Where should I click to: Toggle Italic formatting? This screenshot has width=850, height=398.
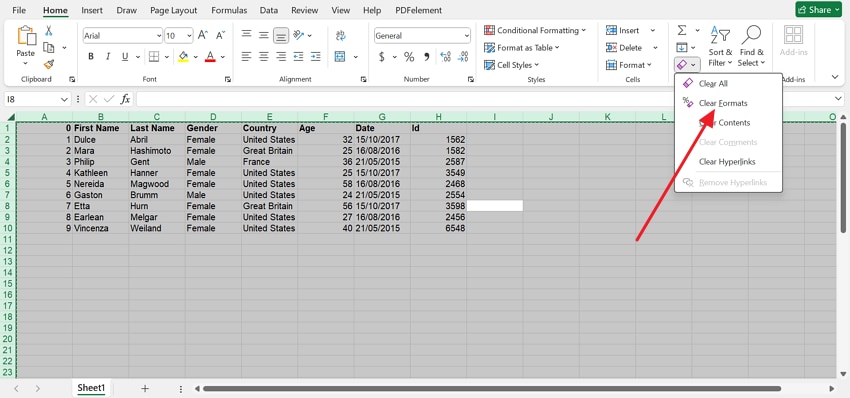(x=108, y=56)
